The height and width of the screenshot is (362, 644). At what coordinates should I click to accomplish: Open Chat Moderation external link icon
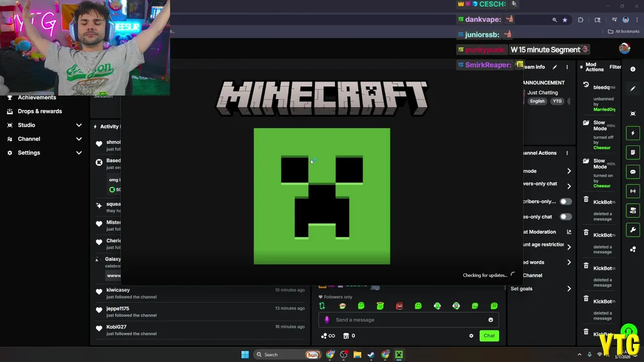pyautogui.click(x=569, y=232)
